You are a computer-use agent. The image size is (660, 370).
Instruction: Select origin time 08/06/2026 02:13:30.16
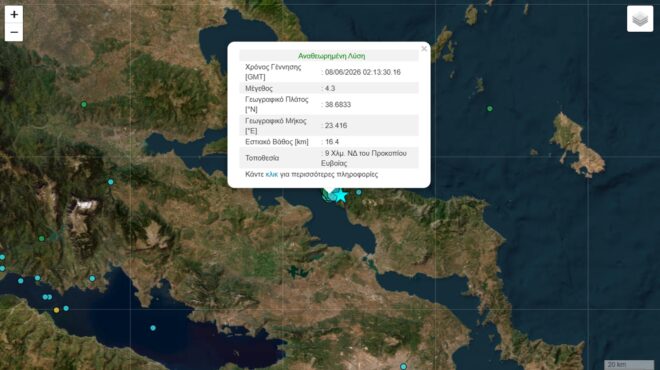(x=362, y=72)
